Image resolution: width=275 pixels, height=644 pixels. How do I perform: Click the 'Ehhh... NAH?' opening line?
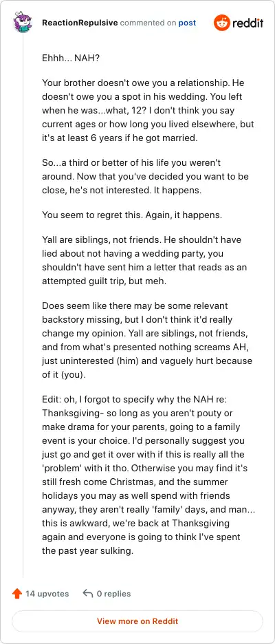coord(71,58)
